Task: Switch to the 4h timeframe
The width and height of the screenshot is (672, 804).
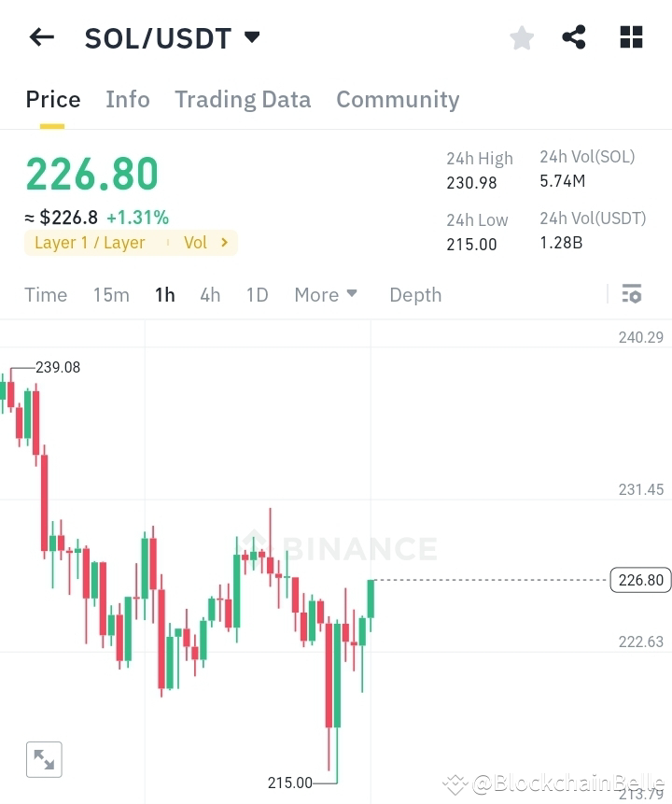Action: [x=209, y=294]
